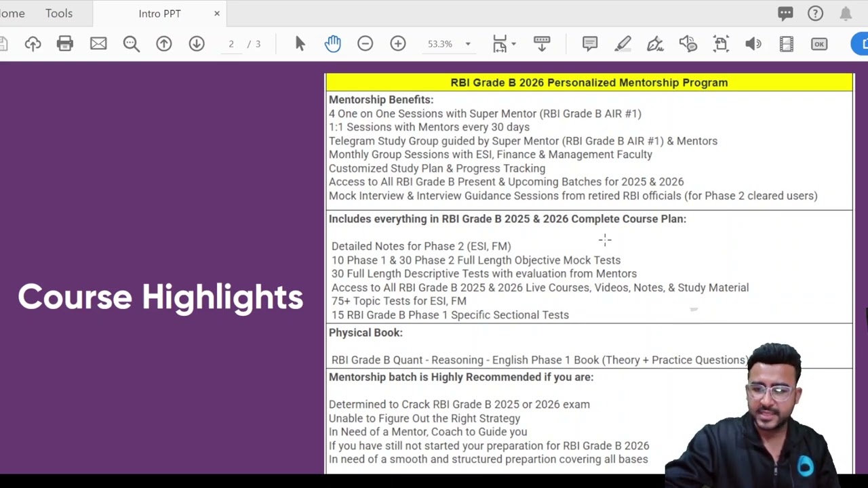
Task: Click the speaker-with-comment icon
Action: click(688, 44)
